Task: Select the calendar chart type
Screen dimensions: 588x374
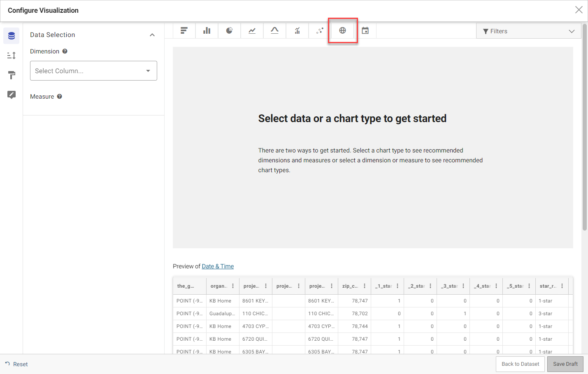Action: (x=365, y=30)
